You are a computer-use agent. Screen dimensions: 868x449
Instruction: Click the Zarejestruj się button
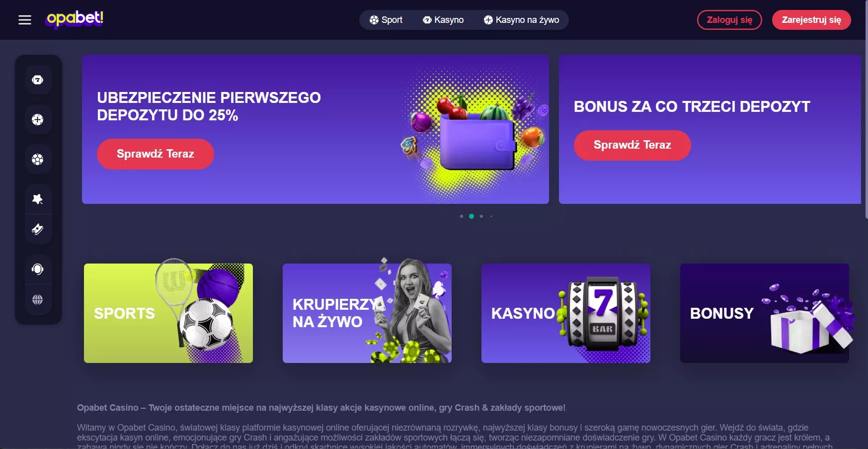click(x=811, y=20)
